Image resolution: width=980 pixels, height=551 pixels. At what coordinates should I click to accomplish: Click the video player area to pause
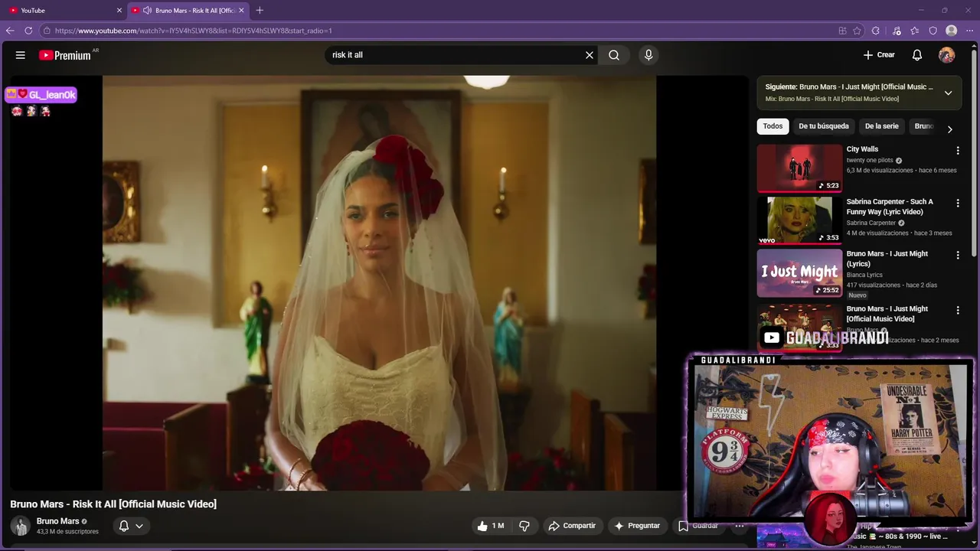click(x=379, y=283)
